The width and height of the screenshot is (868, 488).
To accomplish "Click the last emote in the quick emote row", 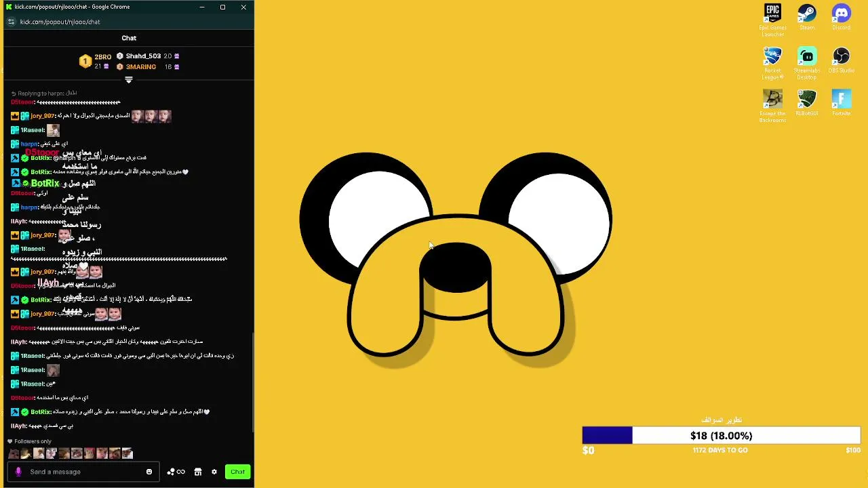I will pos(127,453).
